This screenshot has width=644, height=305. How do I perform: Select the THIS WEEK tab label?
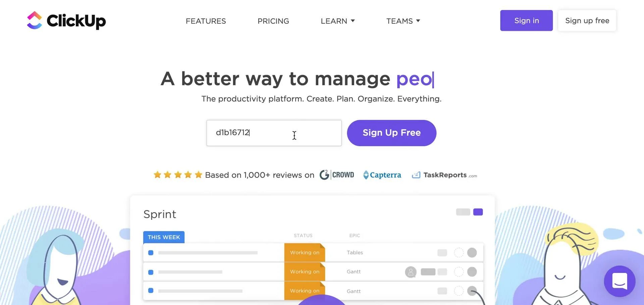pos(164,237)
